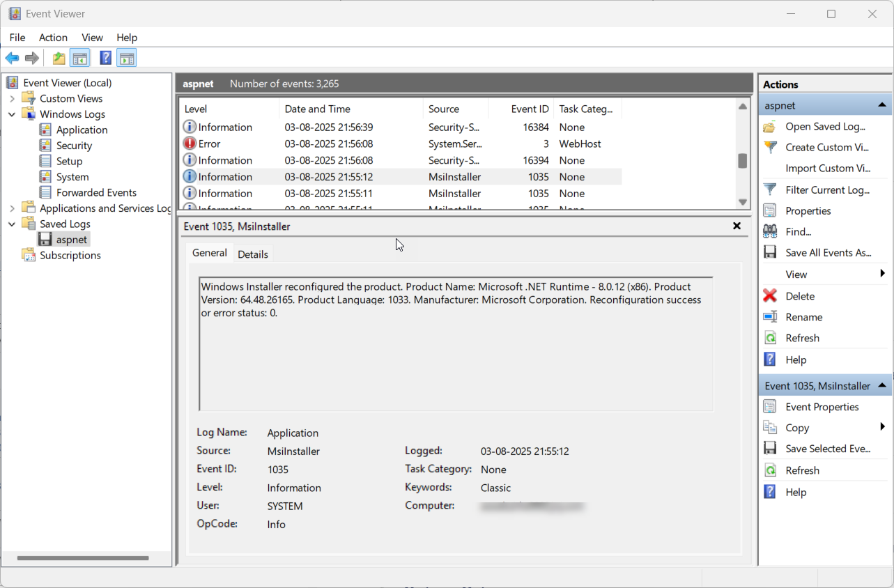Sort by the Level column header

pos(229,109)
